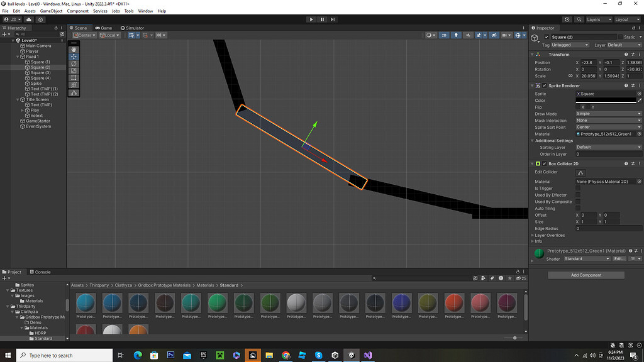Screen dimensions: 644x362
Task: Enable the Is Trigger checkbox on Box Collider 2D
Action: pos(577,188)
